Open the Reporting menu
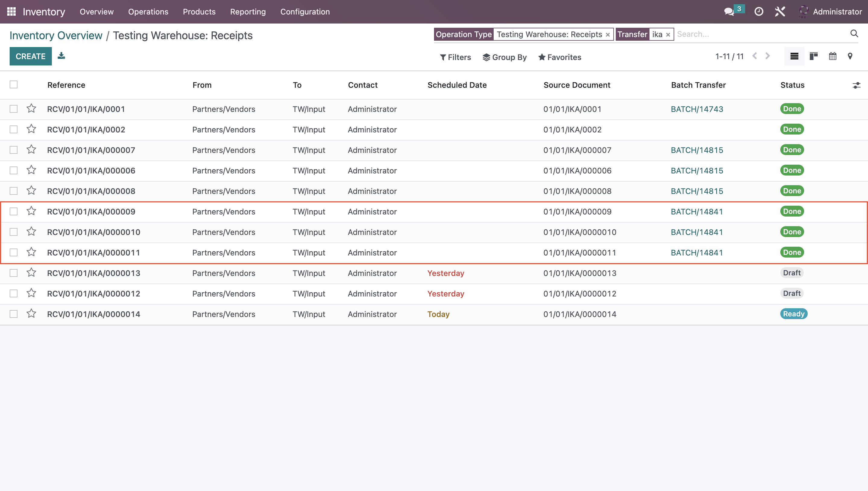Viewport: 868px width, 491px height. coord(248,12)
